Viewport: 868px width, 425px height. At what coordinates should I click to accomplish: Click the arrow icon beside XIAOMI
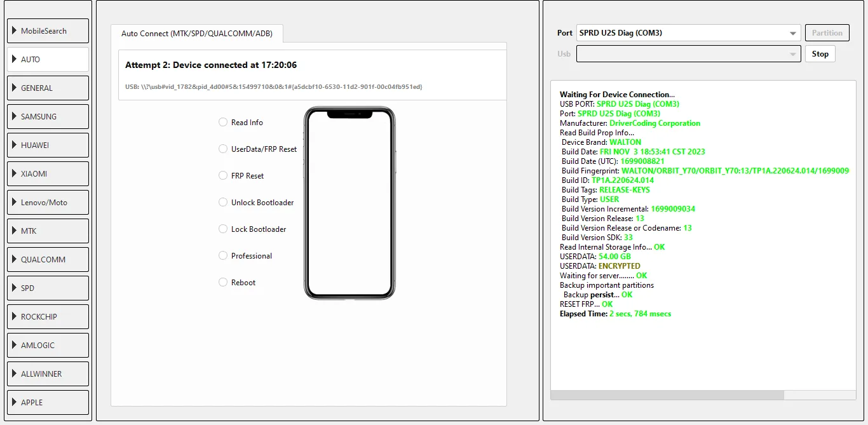14,174
